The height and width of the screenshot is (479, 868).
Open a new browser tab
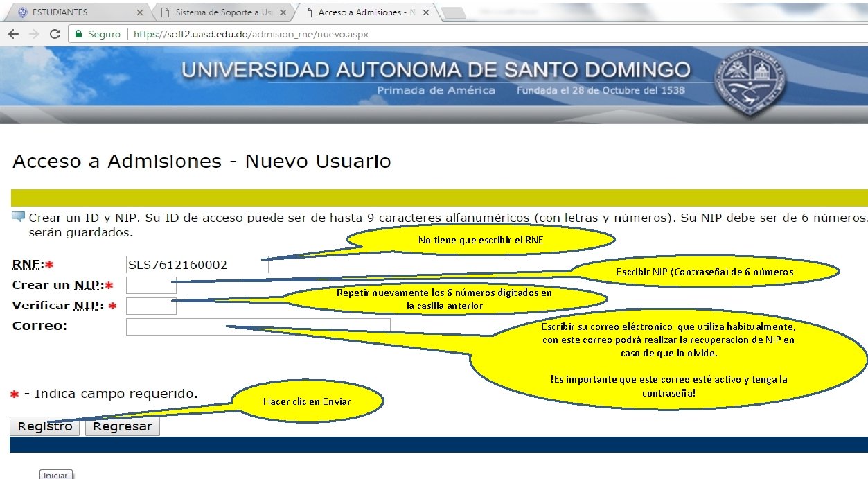(x=453, y=13)
